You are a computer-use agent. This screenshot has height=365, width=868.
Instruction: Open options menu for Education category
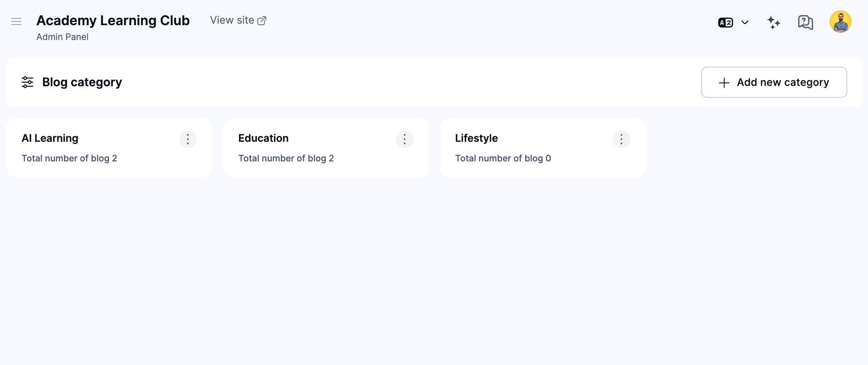pyautogui.click(x=404, y=139)
